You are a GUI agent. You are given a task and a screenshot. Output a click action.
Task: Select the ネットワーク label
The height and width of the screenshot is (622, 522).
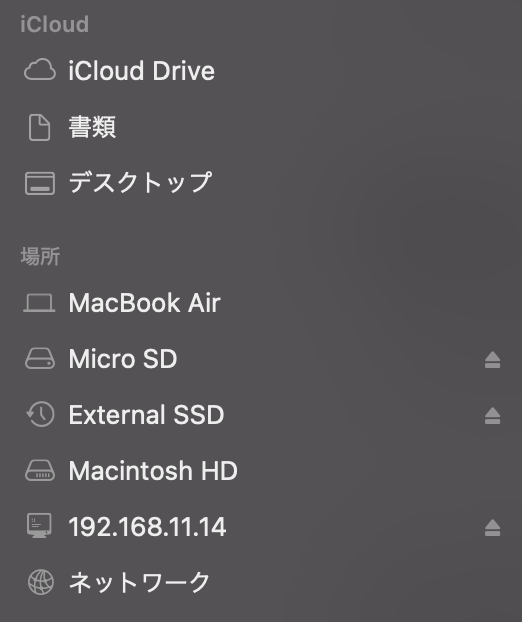pos(139,582)
